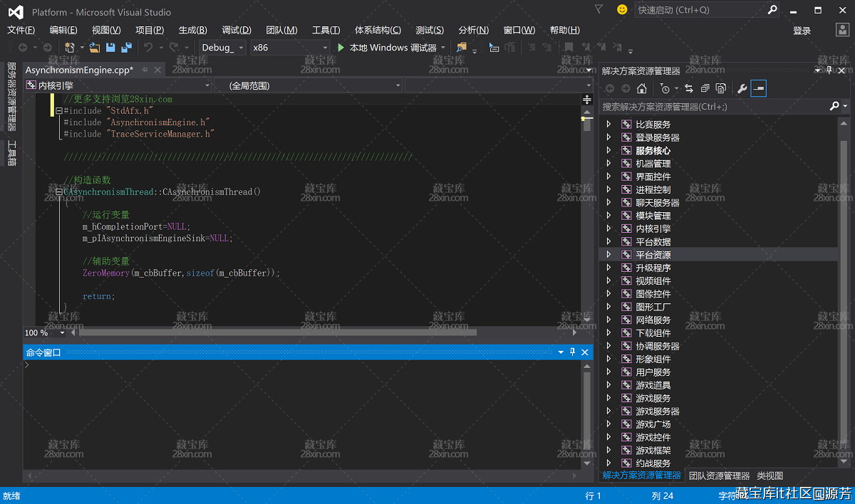Screen dimensions: 855x504
Task: Expand the 游戏服务器 project node
Action: [608, 411]
